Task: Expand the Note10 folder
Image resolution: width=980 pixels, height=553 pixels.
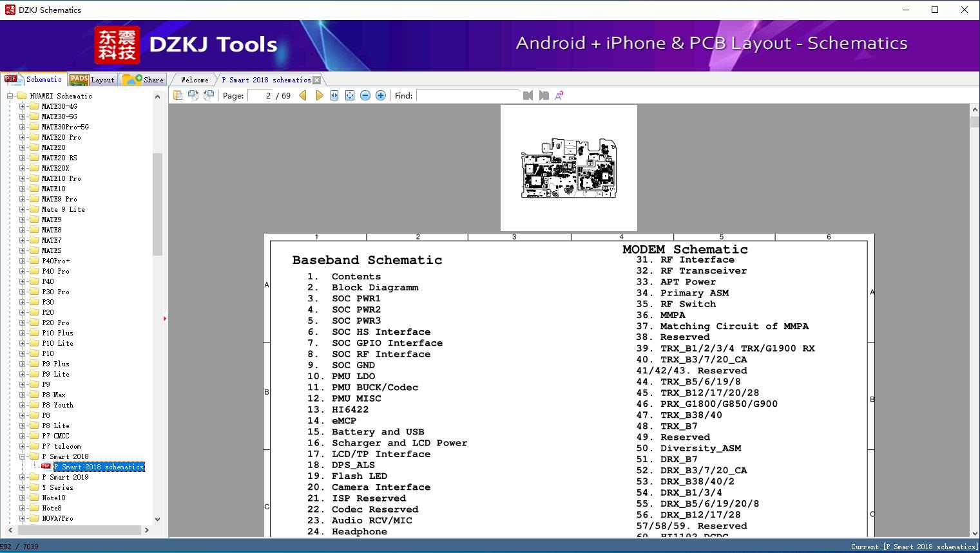Action: coord(22,498)
